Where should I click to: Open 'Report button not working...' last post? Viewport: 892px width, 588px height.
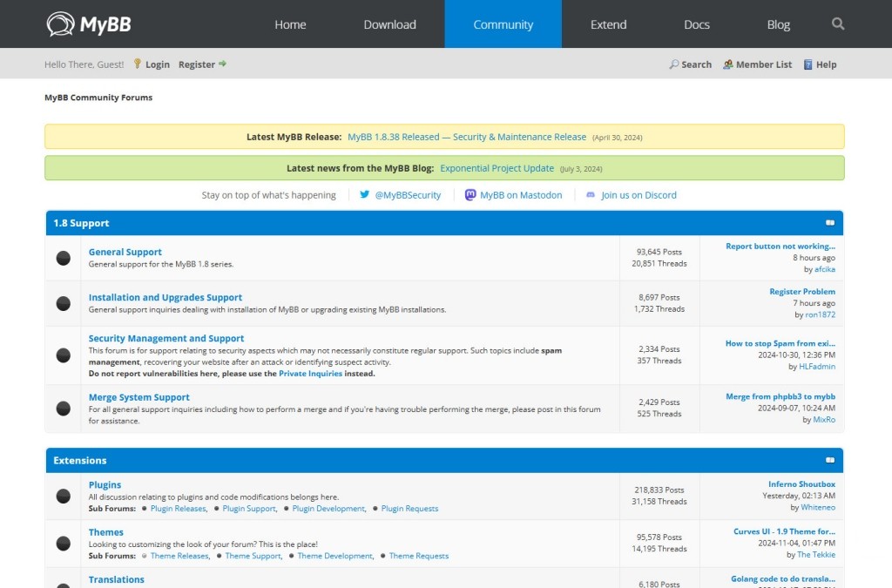(x=780, y=247)
